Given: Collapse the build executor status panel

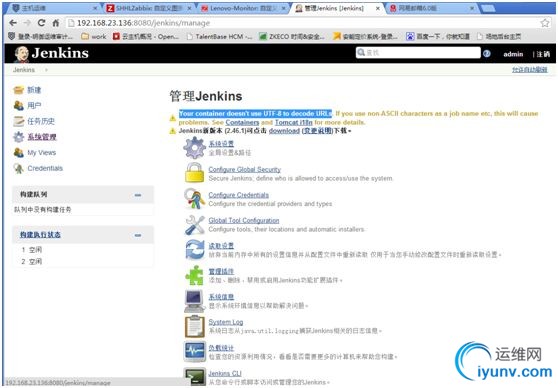Looking at the screenshot, I should [x=138, y=235].
